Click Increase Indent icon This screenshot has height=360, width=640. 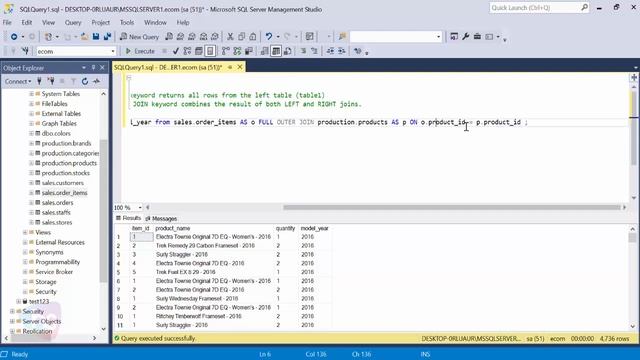(x=342, y=51)
